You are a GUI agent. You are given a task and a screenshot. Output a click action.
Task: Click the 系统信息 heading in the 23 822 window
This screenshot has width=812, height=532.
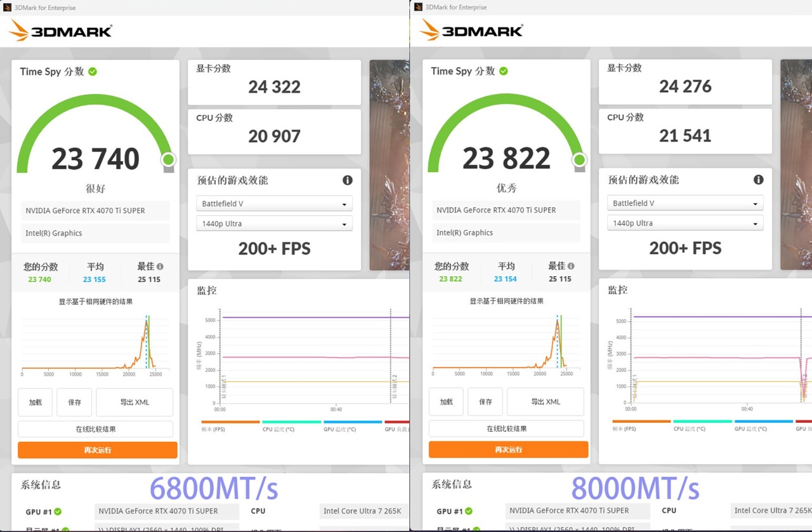[452, 484]
